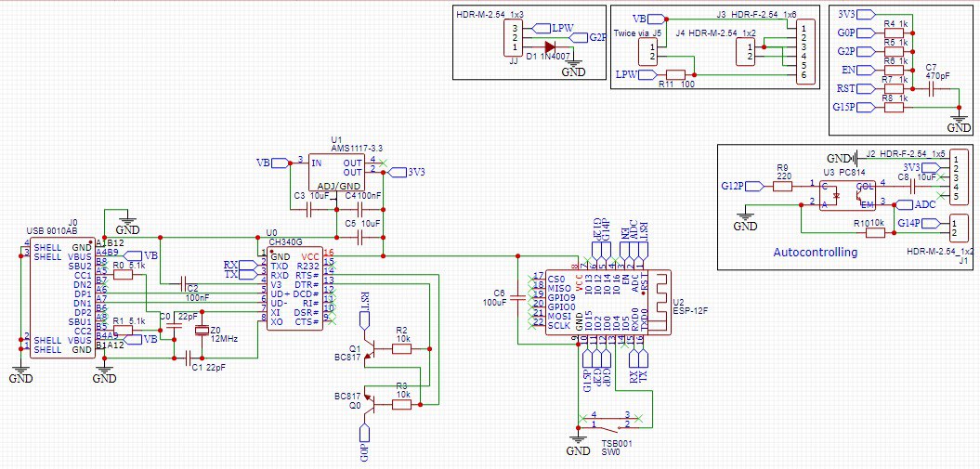Click the Q0 BC817 transistor symbol

(x=369, y=405)
